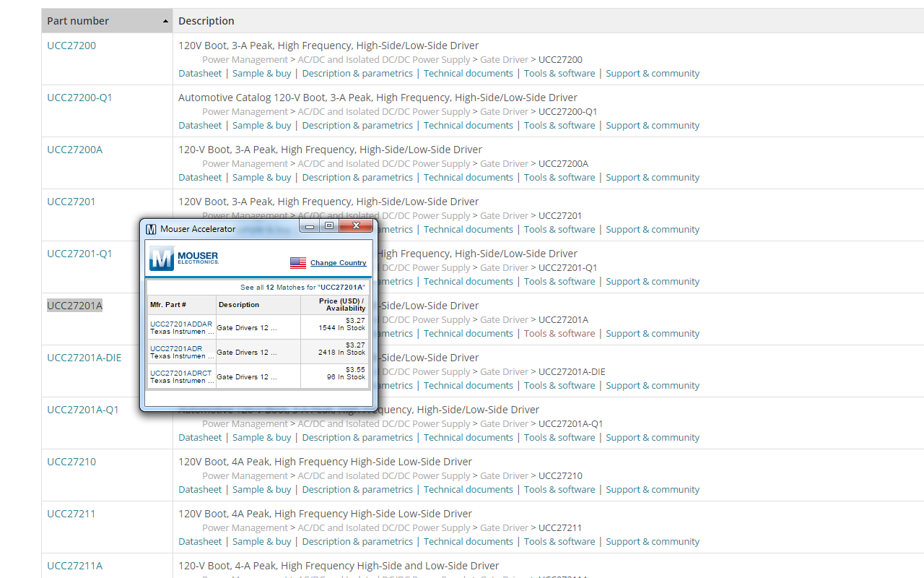Open the UCC27210 part number link
The width and height of the screenshot is (924, 578).
tap(71, 462)
